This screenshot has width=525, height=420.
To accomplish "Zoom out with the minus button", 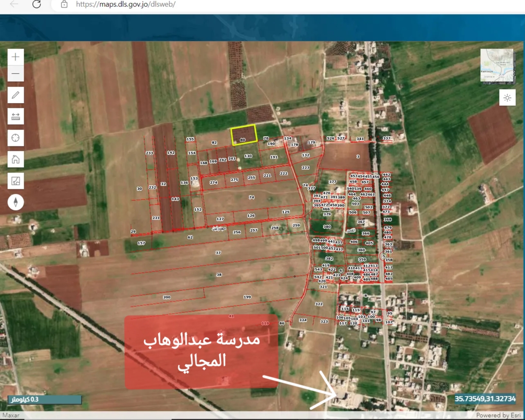I will point(16,74).
